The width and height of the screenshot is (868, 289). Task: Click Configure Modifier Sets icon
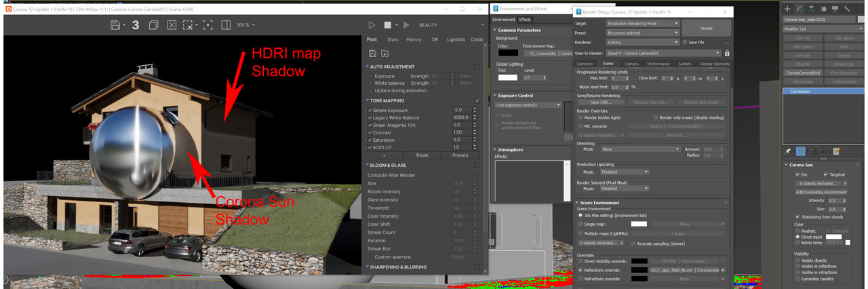[x=836, y=151]
